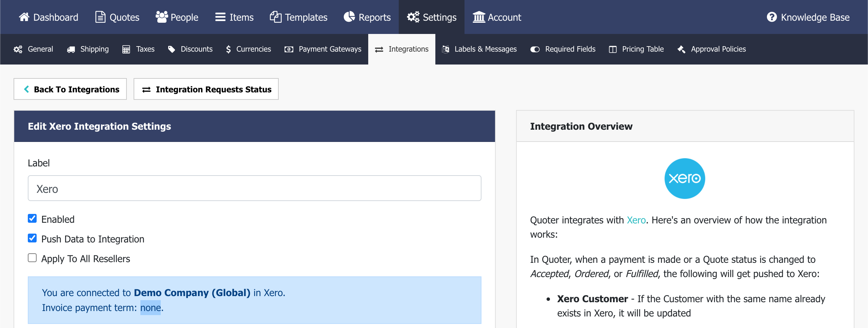Select the Currencies tab
Viewport: 868px width, 328px height.
coord(249,49)
